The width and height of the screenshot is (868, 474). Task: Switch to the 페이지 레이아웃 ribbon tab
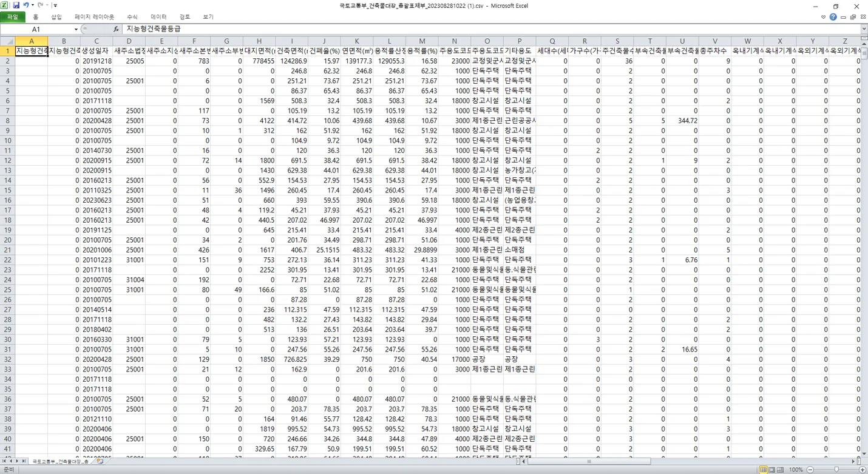(94, 17)
